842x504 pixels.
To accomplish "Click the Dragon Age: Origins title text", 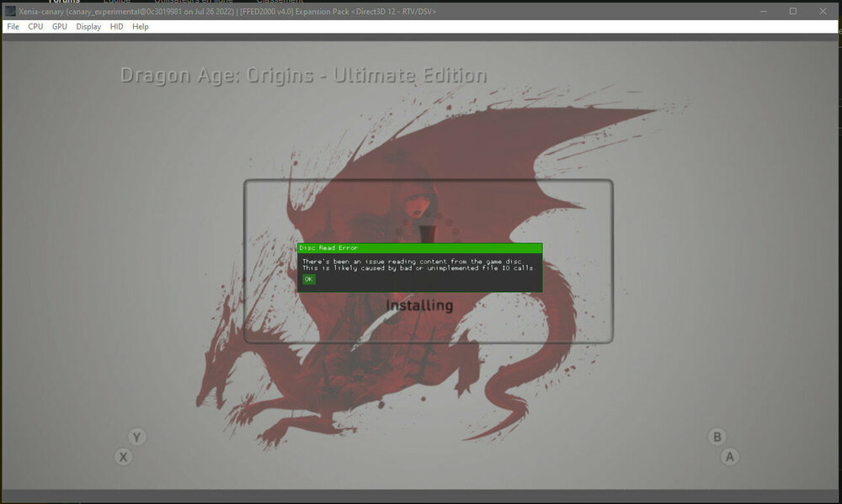I will coord(303,75).
